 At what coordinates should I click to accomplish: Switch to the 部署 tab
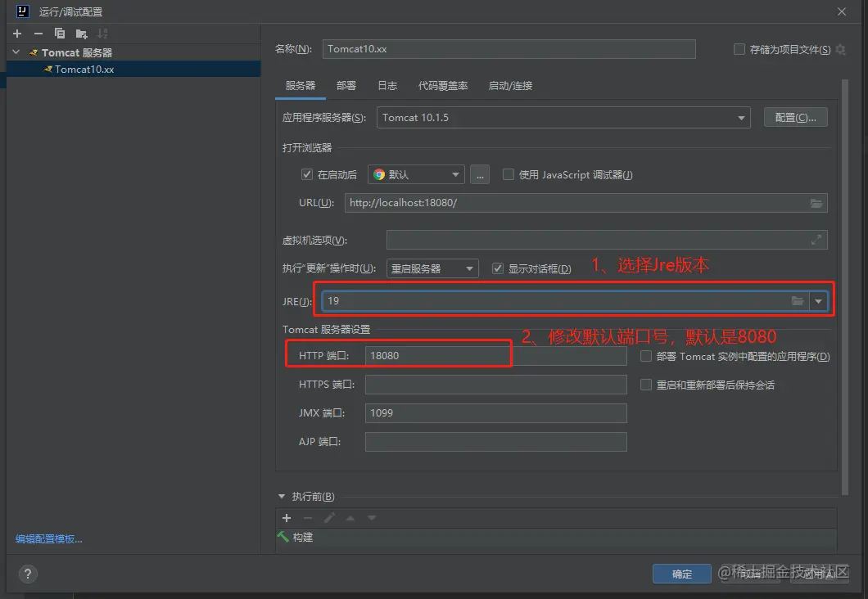pos(346,86)
